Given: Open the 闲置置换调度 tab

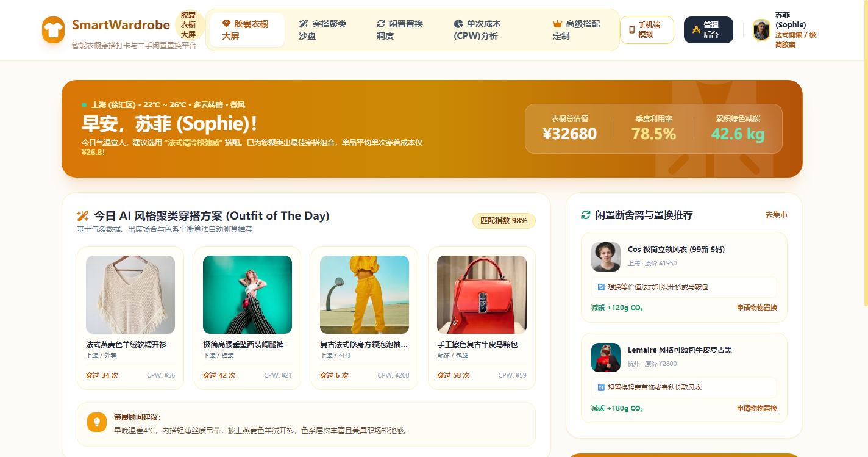Looking at the screenshot, I should (402, 30).
